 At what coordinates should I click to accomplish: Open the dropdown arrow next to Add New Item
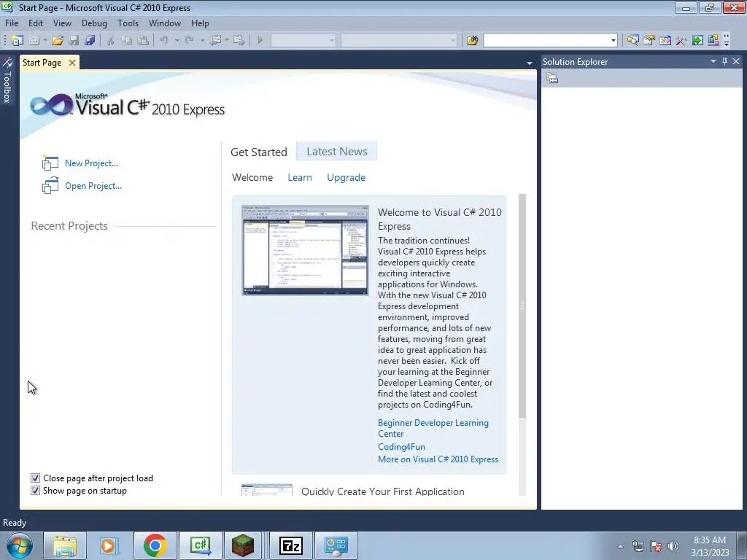click(x=44, y=41)
